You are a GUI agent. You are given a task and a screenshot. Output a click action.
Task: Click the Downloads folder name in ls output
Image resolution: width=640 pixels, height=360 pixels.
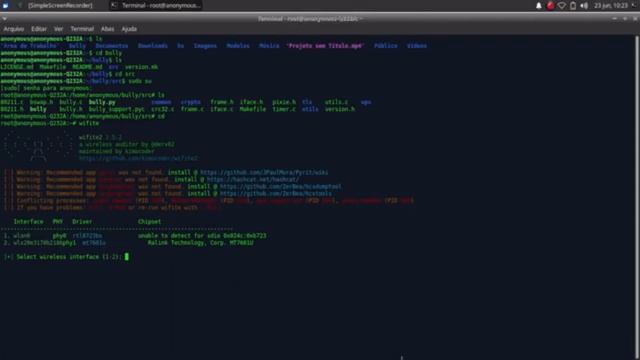tap(153, 46)
